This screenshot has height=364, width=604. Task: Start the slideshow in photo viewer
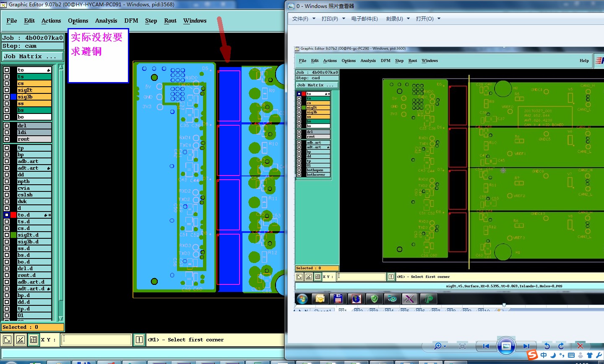pyautogui.click(x=506, y=346)
